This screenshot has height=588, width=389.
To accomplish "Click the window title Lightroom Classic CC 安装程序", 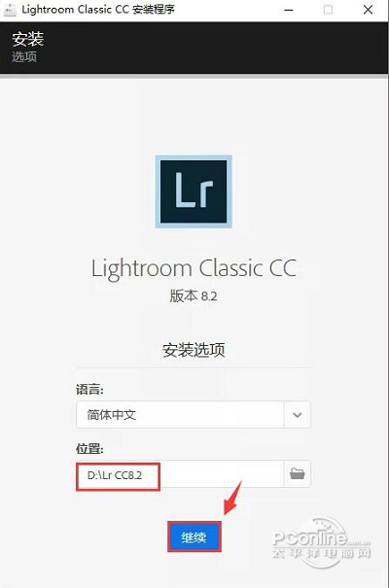I will [98, 10].
